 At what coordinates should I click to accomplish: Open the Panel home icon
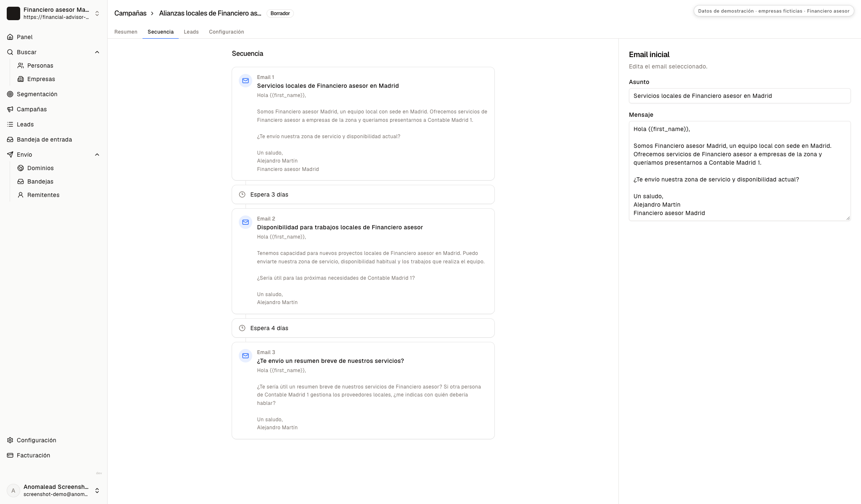[x=10, y=37]
